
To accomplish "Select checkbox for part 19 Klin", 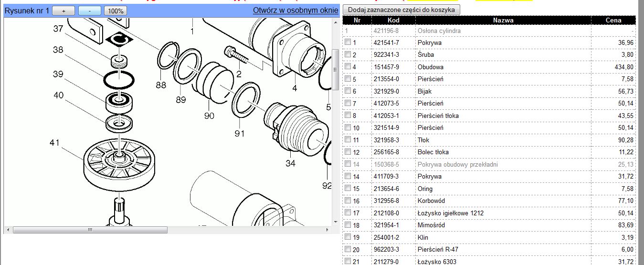I will coord(348,237).
